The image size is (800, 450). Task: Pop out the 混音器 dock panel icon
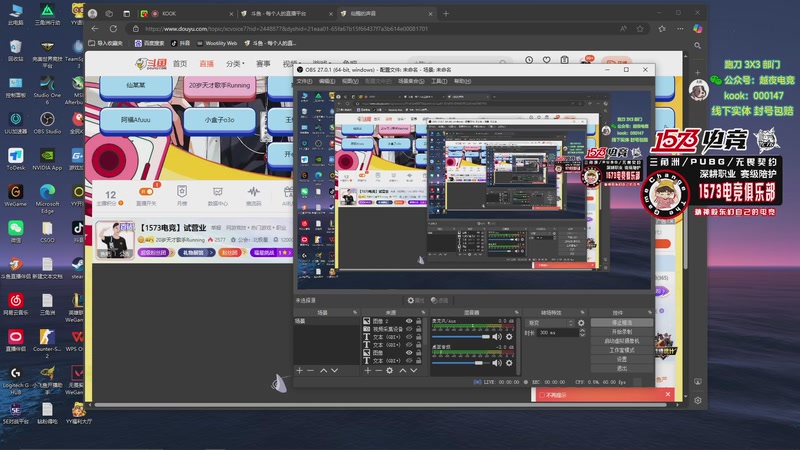click(x=516, y=312)
